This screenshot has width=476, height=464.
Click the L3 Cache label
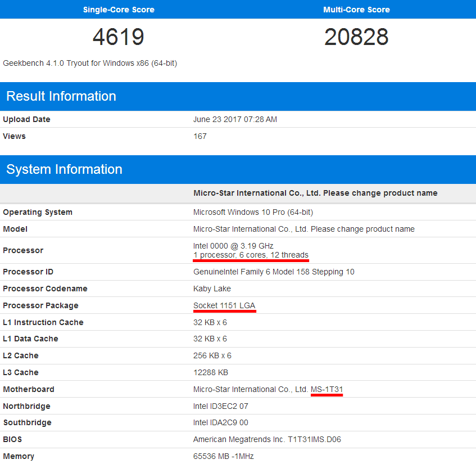point(21,372)
